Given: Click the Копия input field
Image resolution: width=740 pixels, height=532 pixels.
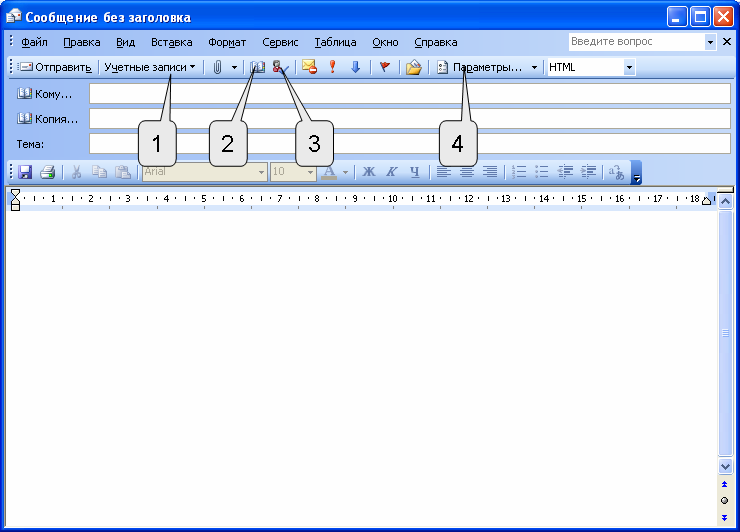Looking at the screenshot, I should pos(410,118).
